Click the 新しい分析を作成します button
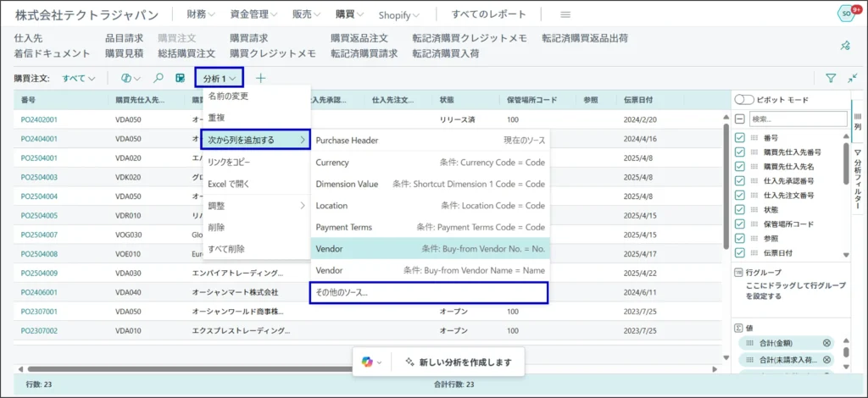 pos(458,362)
